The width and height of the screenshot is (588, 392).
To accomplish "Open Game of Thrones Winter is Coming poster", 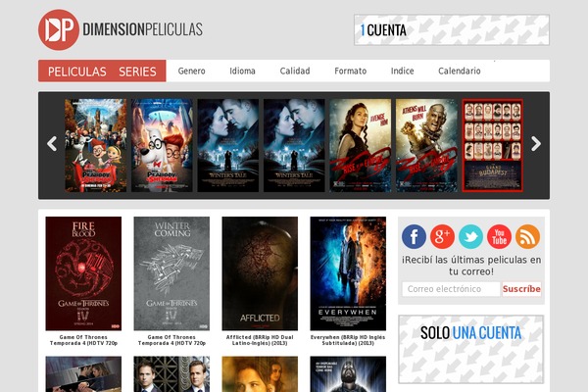I will (171, 273).
